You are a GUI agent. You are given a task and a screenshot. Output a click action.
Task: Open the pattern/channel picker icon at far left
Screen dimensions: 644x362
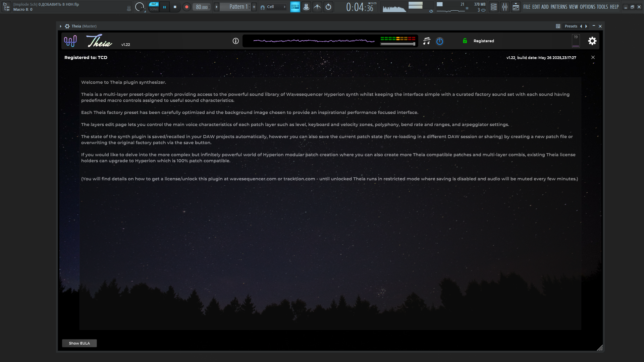point(6,7)
